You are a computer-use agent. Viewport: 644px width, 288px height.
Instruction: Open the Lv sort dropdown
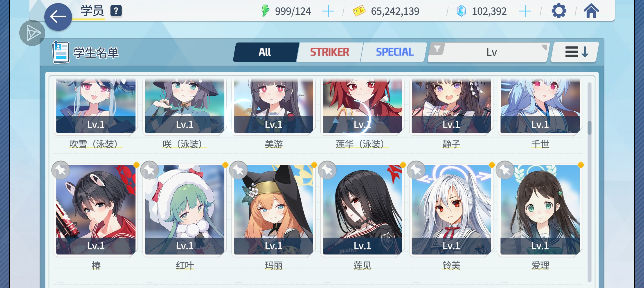(x=489, y=52)
